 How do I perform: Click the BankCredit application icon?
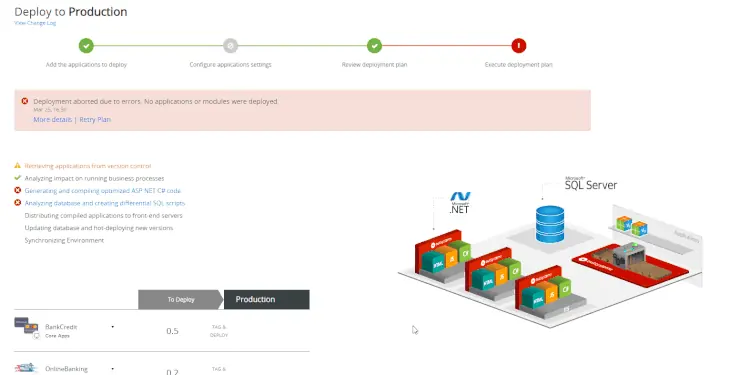[x=26, y=327]
